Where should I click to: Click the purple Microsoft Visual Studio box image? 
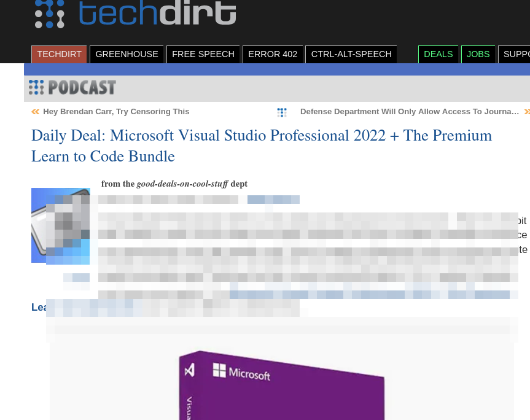tap(281, 385)
